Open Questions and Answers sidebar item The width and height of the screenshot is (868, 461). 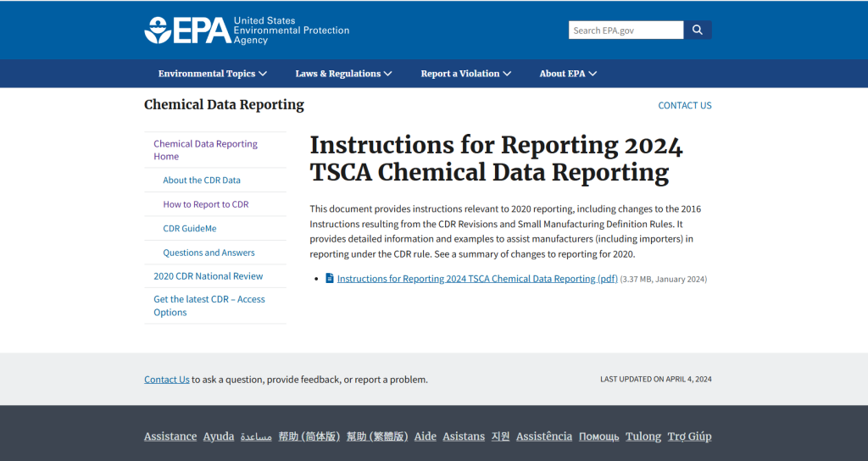point(209,253)
